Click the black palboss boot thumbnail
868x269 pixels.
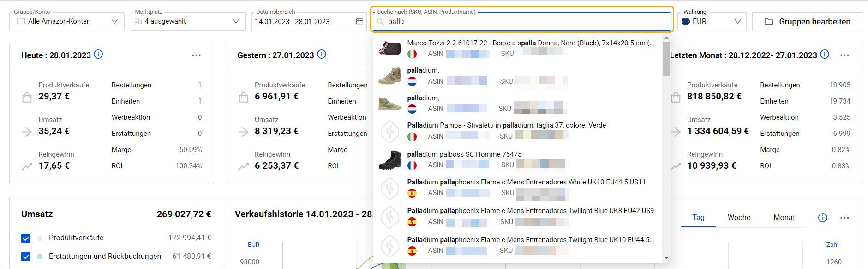coord(390,160)
